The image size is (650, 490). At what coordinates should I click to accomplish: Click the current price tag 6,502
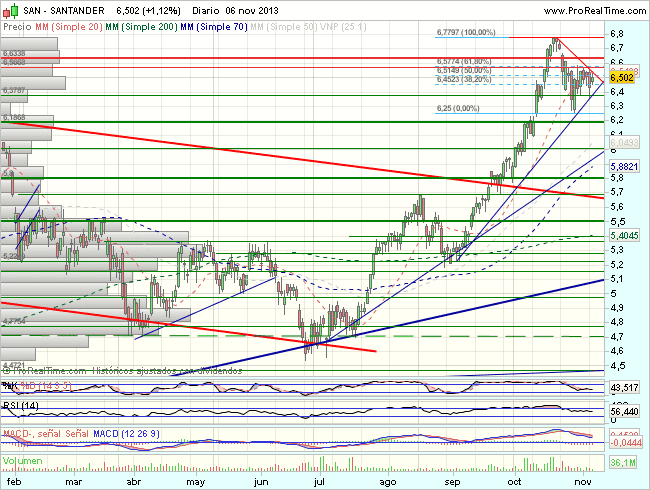(x=622, y=78)
